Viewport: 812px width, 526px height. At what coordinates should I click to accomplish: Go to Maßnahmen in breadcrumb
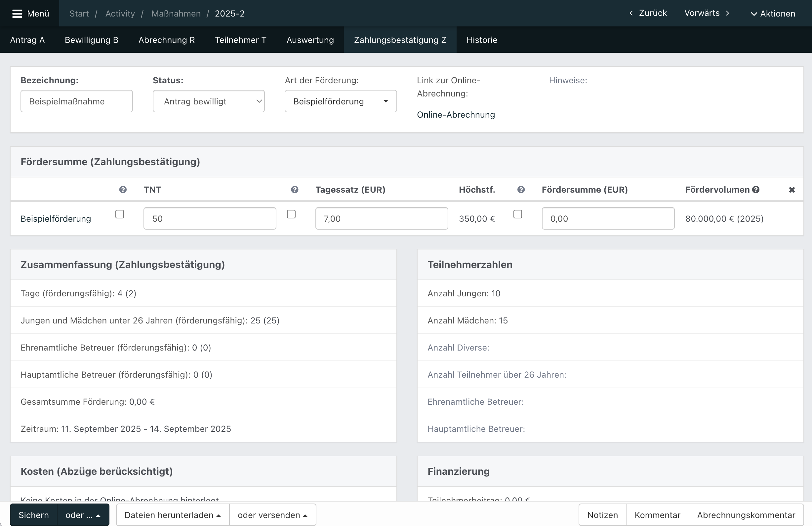(x=176, y=14)
